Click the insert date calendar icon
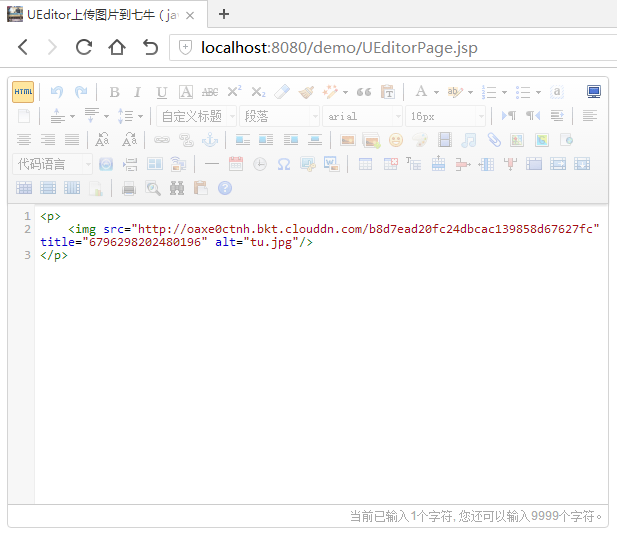617x536 pixels. point(236,164)
